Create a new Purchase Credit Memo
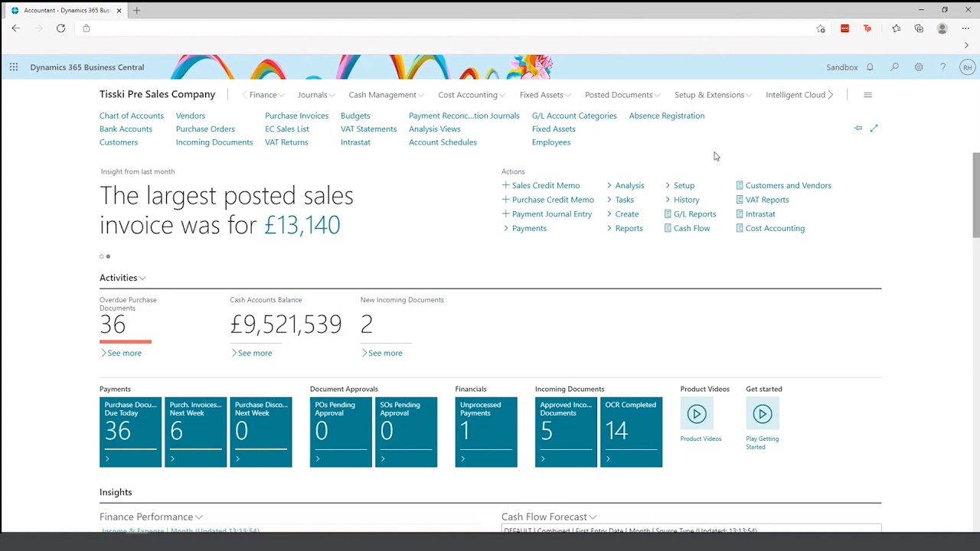 [x=548, y=200]
